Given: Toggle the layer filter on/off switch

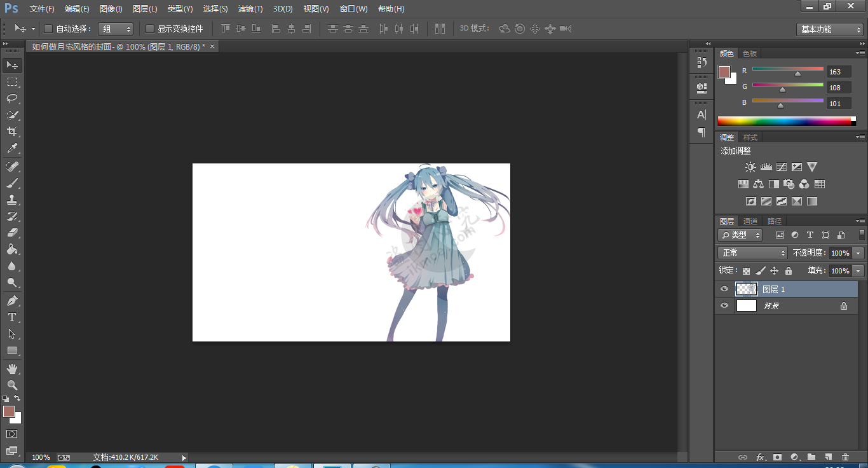Looking at the screenshot, I should pyautogui.click(x=862, y=235).
